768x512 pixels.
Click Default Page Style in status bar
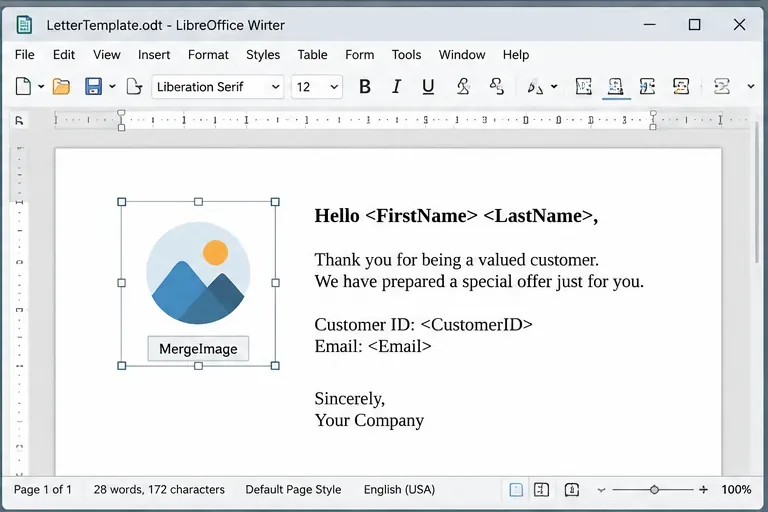tap(293, 489)
